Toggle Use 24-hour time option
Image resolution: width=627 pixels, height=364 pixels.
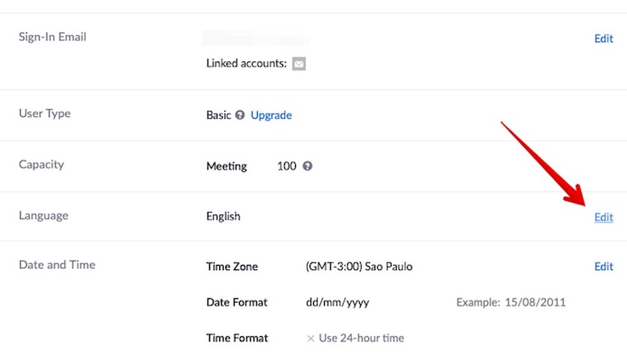[356, 338]
